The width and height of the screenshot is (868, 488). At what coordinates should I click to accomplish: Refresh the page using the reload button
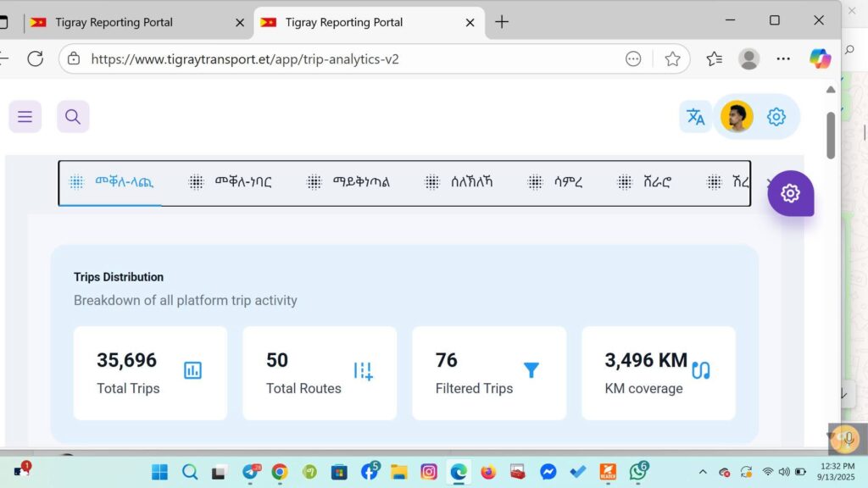[x=35, y=58]
